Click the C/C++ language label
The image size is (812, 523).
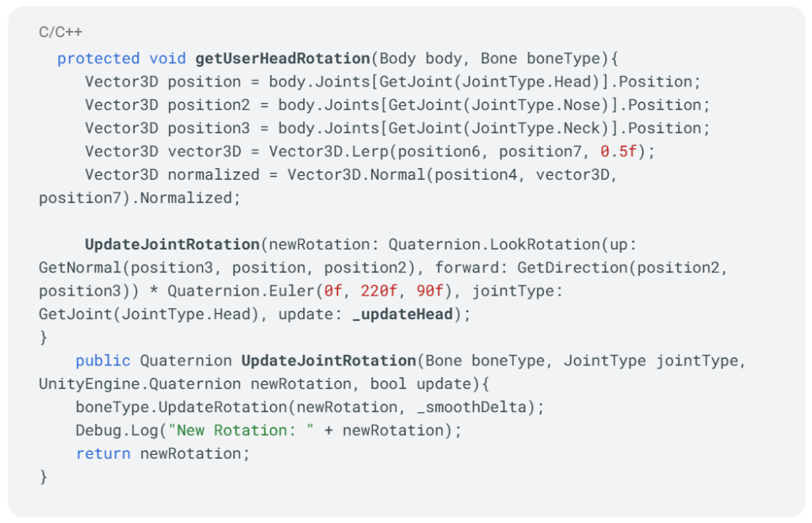tap(60, 32)
